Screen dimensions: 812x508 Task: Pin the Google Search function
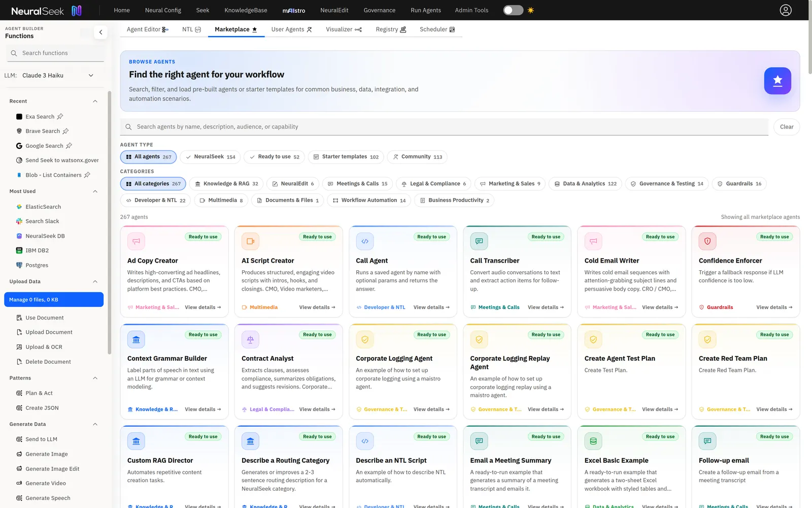[69, 146]
